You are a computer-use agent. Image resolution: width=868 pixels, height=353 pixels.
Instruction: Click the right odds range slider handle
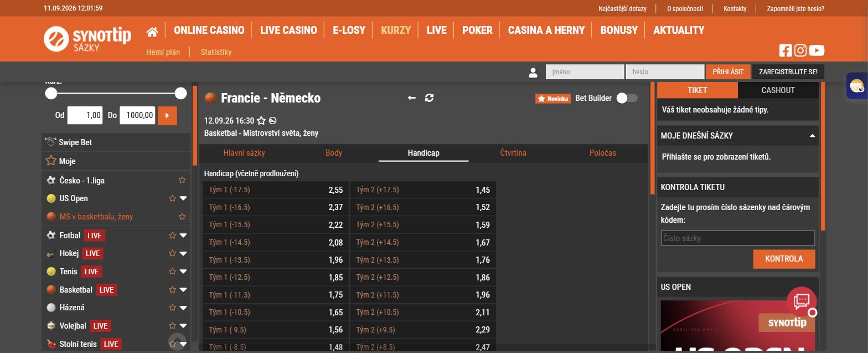[x=180, y=94]
